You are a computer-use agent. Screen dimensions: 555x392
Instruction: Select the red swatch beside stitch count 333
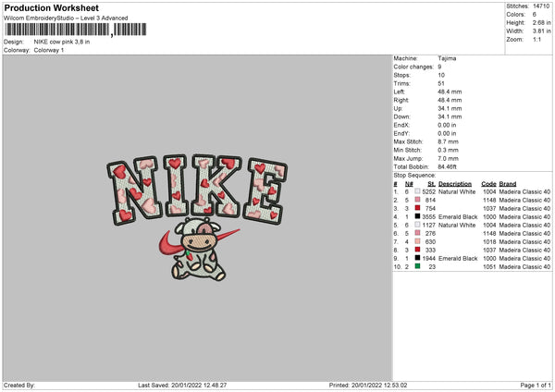pos(418,250)
